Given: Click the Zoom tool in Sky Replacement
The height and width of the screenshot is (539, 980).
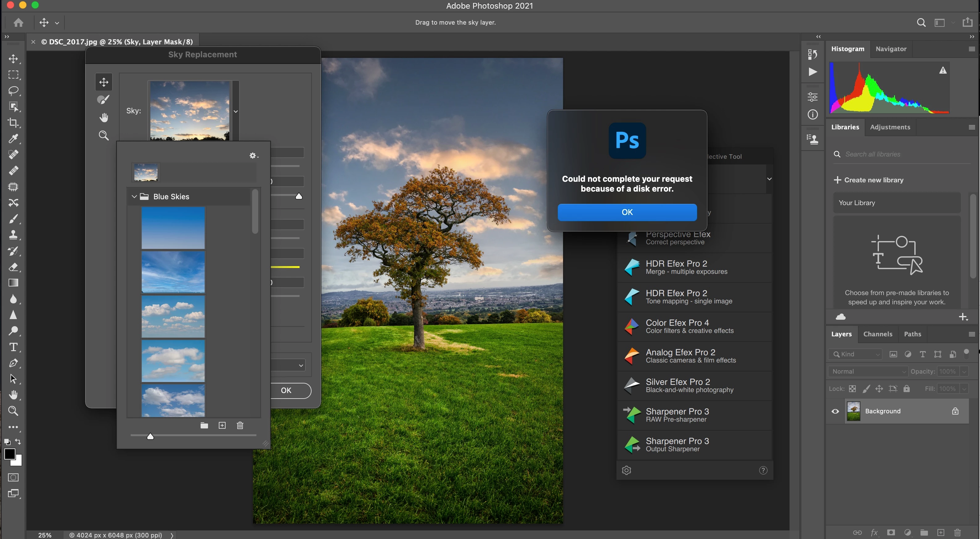Looking at the screenshot, I should [104, 135].
